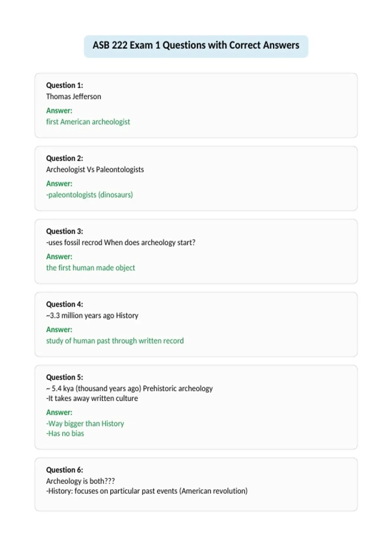Click the Thomas Jefferson question text
392x556 pixels.
point(73,96)
